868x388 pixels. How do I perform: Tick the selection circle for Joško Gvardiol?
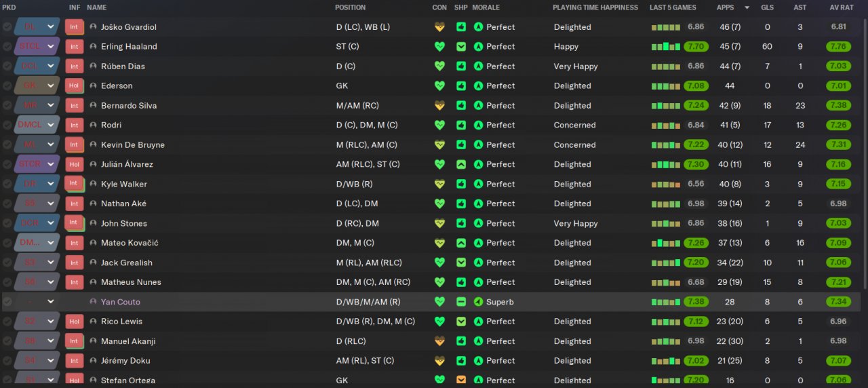(x=7, y=27)
